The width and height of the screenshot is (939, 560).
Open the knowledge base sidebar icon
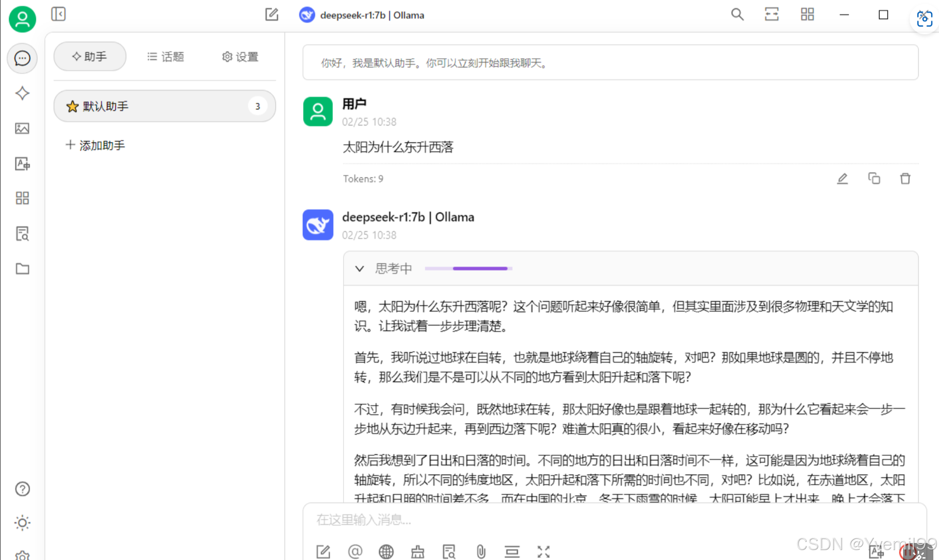pyautogui.click(x=22, y=233)
